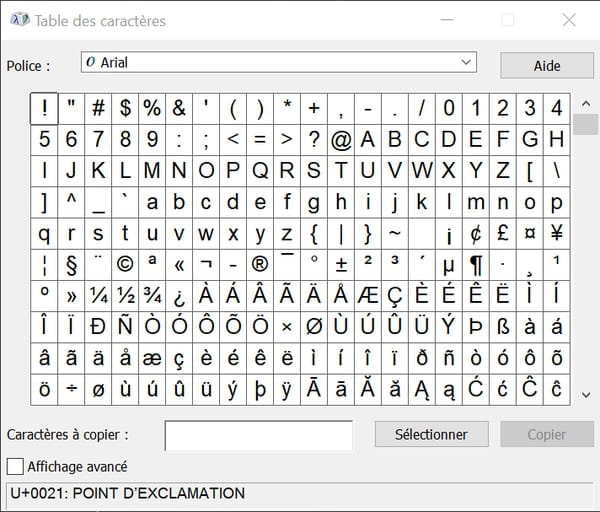Focus the Caractères à copier field
Screen dimensions: 600x512
click(x=259, y=435)
